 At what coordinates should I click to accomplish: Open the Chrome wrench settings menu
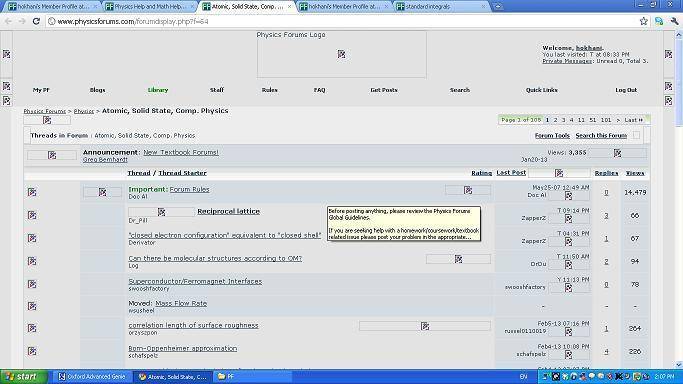(x=674, y=21)
